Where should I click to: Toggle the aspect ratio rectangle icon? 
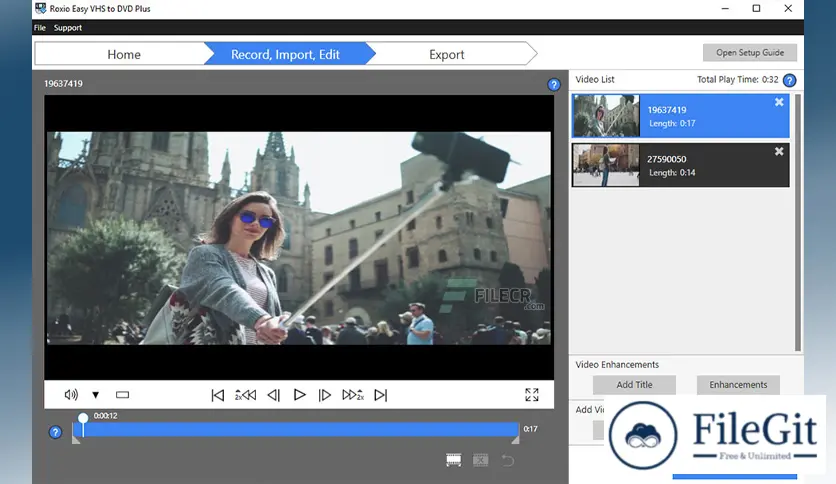point(123,395)
